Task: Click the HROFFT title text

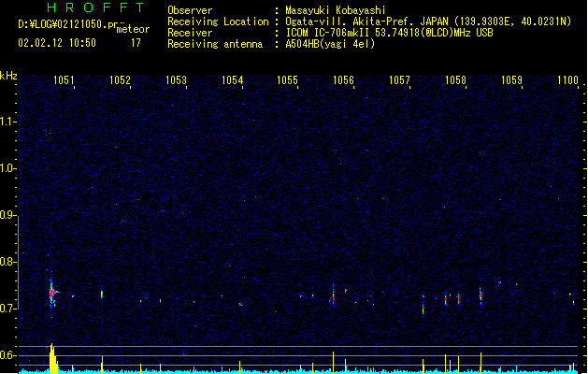Action: 96,7
